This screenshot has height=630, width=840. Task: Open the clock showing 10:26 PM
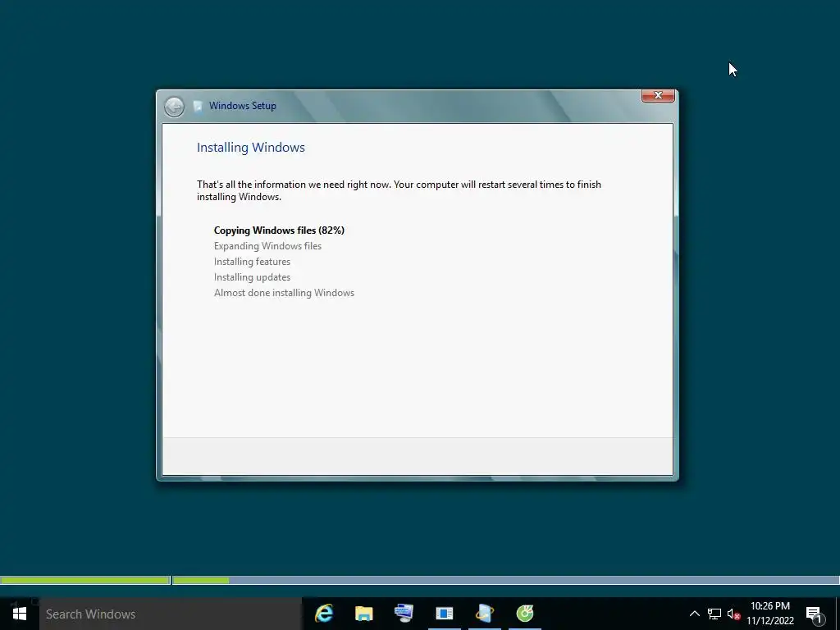point(769,614)
